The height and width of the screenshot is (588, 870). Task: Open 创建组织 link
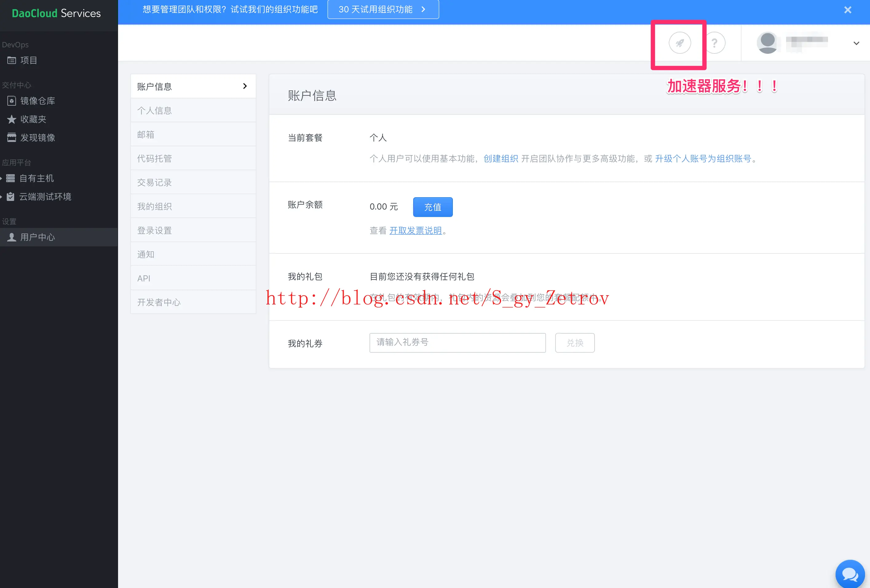click(x=500, y=159)
